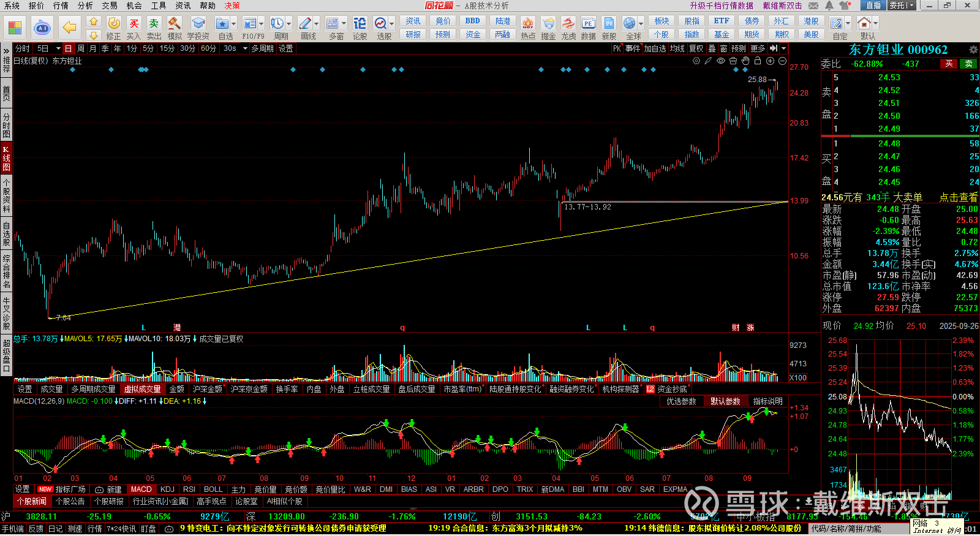Expand the F10/F9 dropdown arrow
980x536 pixels.
click(x=262, y=24)
